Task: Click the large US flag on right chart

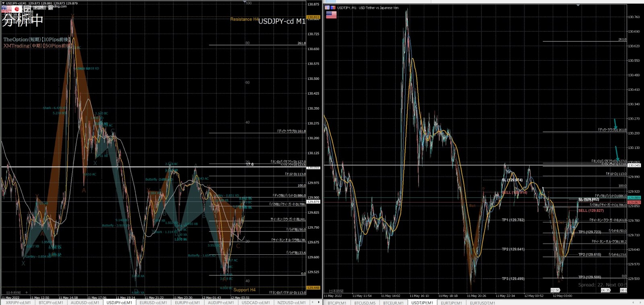Action: coord(331,15)
